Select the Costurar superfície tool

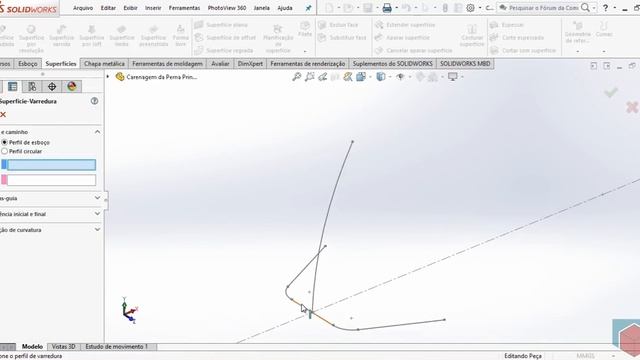point(472,35)
